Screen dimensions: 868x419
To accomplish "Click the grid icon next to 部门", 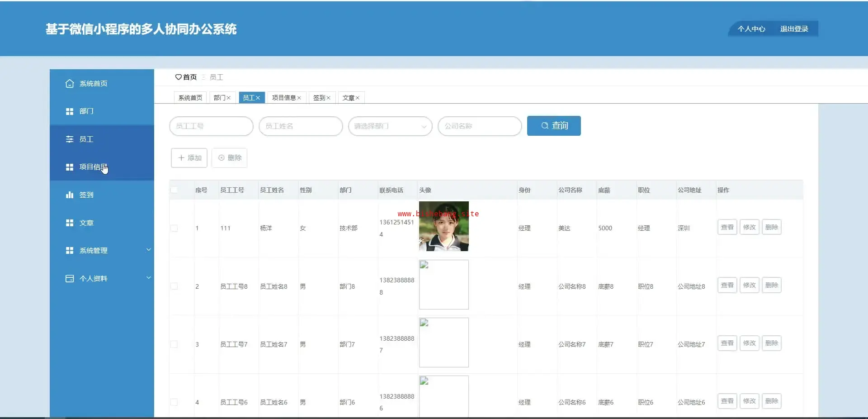I will click(x=69, y=111).
